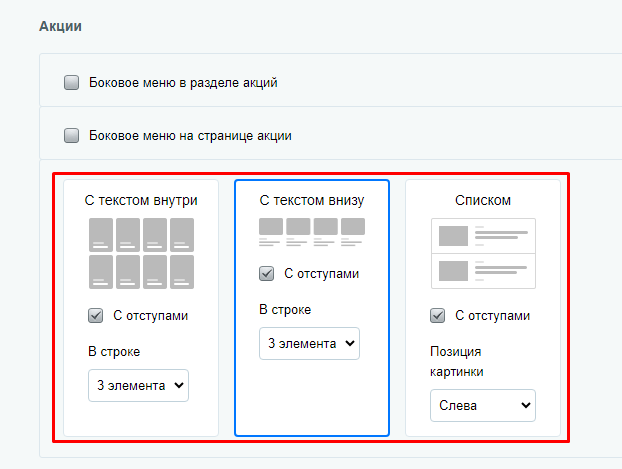Open '3 элемента' dropdown in 'С текстом внутри' card
This screenshot has height=469, width=622.
coord(138,385)
